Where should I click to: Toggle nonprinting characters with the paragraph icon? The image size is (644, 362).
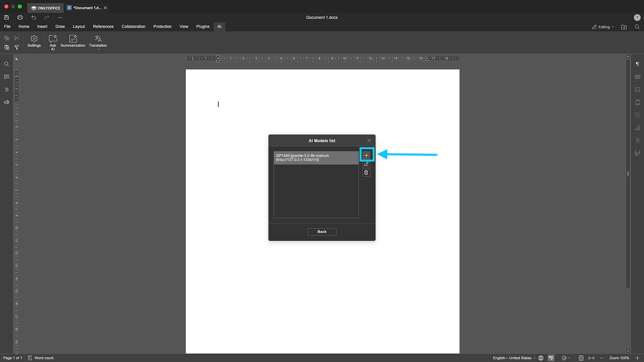click(x=638, y=64)
